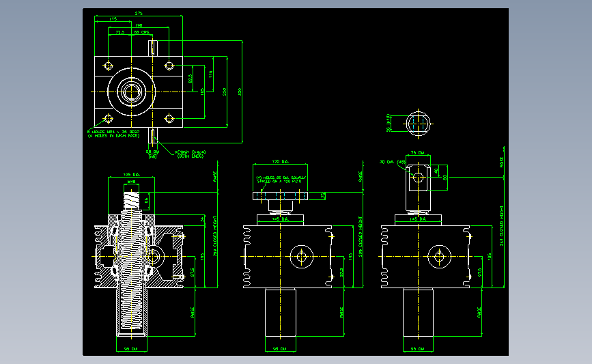The image size is (592, 364).
Task: Select the 40 dimension on the clevis end
Action: [x=436, y=171]
